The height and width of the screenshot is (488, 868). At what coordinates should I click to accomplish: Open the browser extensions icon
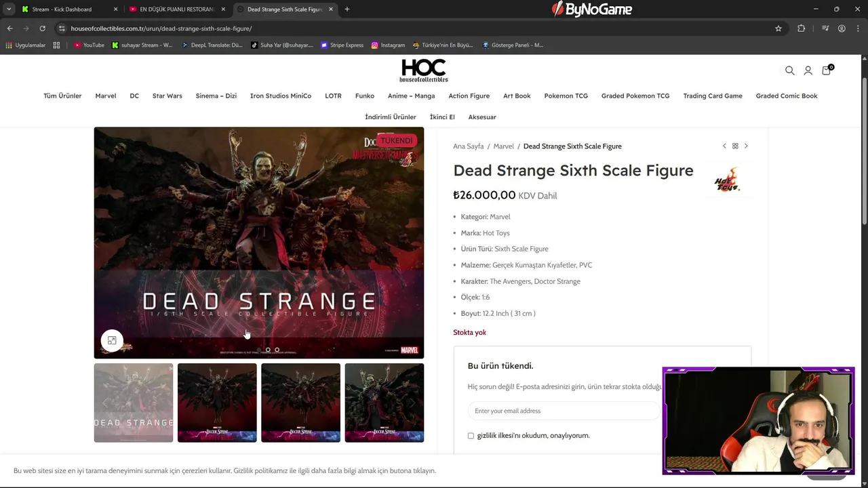(x=802, y=28)
